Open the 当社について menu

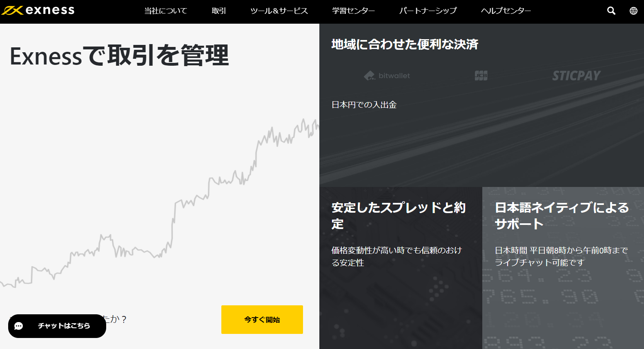click(x=165, y=11)
